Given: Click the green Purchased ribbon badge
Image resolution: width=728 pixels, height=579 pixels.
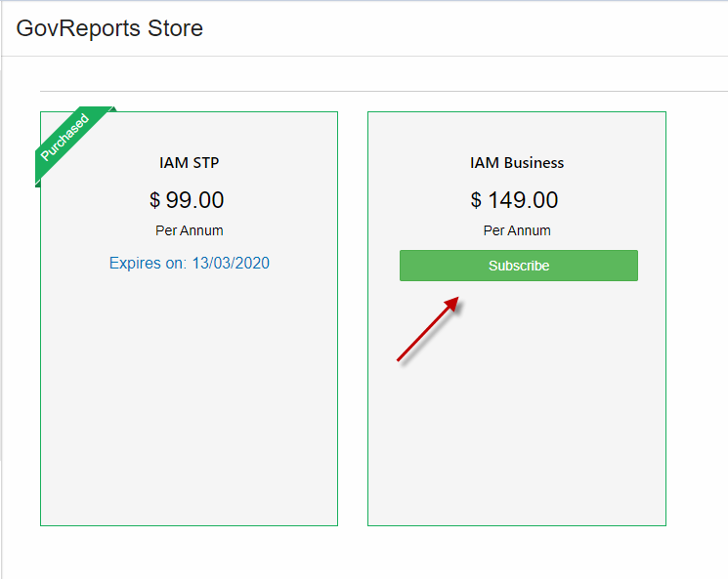Looking at the screenshot, I should [70, 142].
